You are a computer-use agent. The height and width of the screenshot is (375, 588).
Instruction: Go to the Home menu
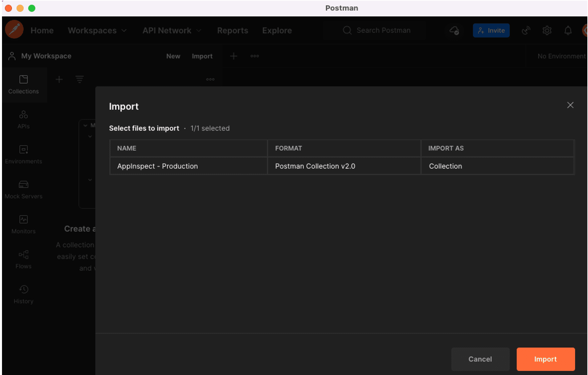pyautogui.click(x=42, y=31)
